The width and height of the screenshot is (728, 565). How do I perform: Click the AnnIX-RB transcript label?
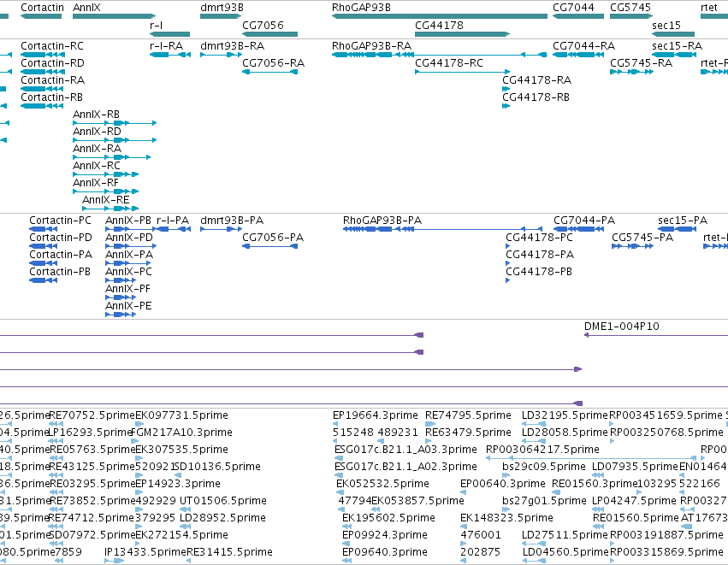[x=96, y=115]
